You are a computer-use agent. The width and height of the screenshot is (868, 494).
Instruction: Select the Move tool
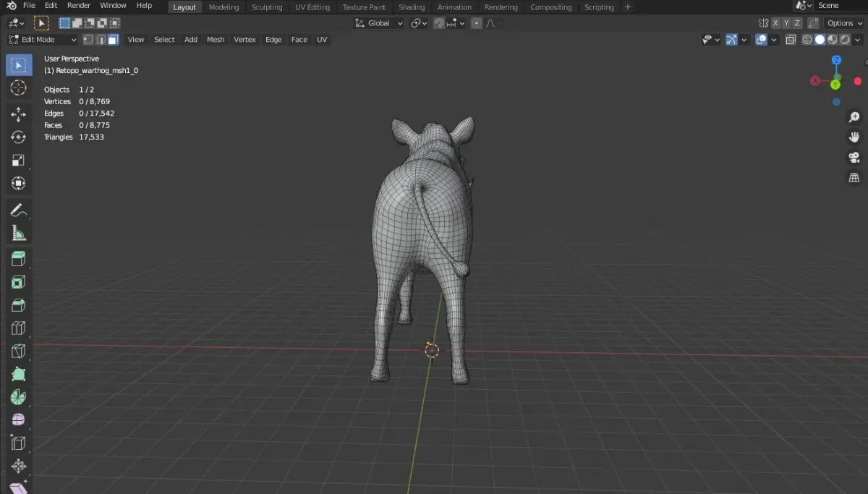tap(19, 114)
